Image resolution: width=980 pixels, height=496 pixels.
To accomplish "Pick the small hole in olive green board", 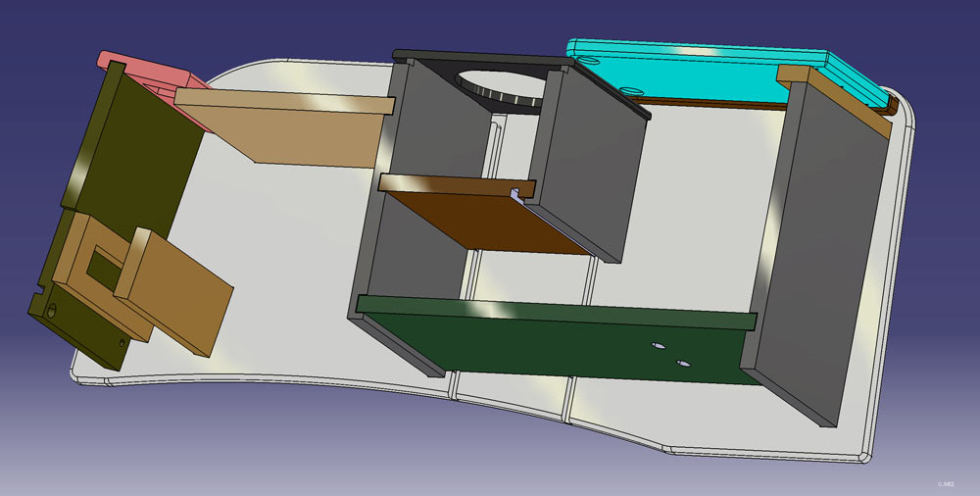I will [x=52, y=313].
